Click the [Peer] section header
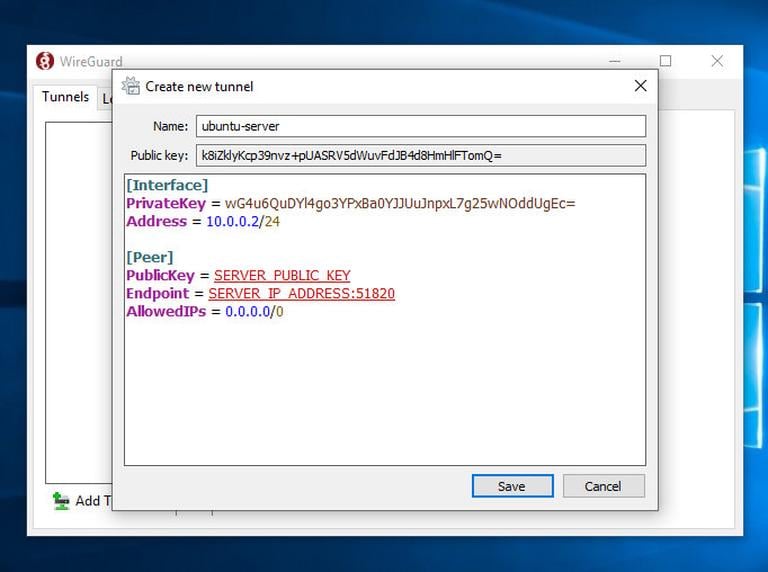The width and height of the screenshot is (768, 572). tap(150, 257)
